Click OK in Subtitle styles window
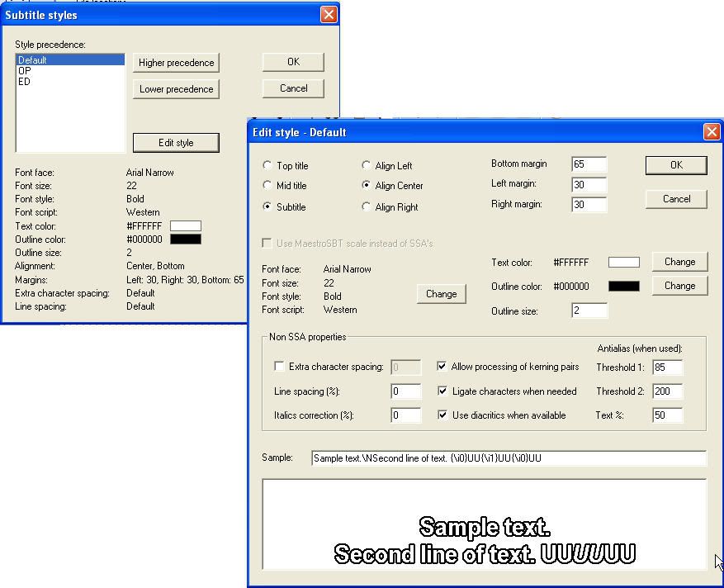The image size is (724, 588). pos(293,62)
